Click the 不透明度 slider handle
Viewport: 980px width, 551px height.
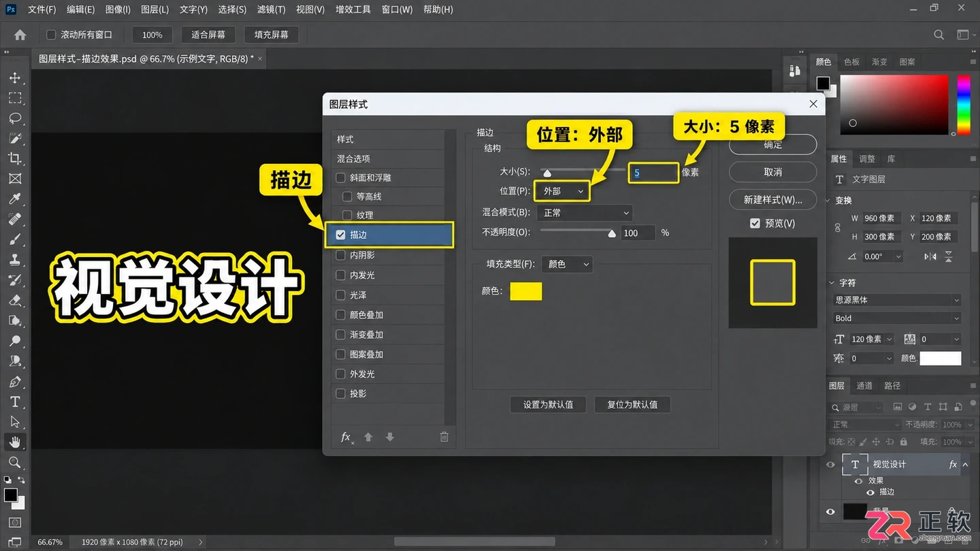click(x=612, y=233)
